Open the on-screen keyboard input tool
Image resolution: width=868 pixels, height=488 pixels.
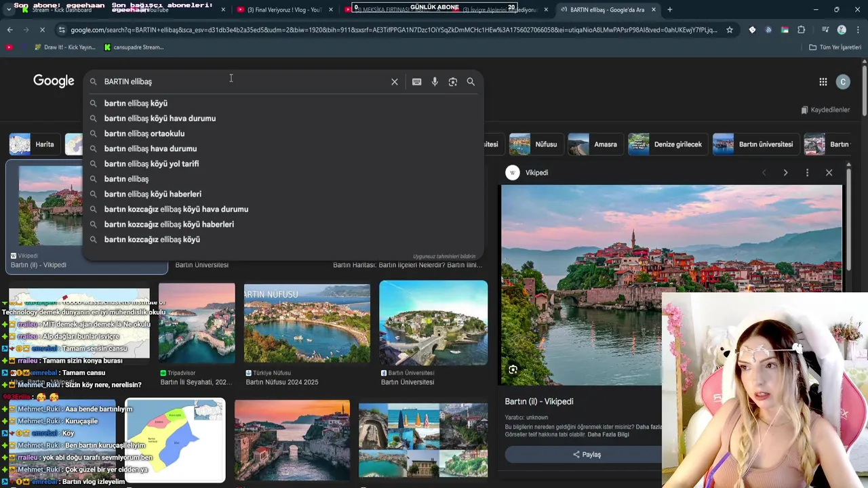click(416, 81)
